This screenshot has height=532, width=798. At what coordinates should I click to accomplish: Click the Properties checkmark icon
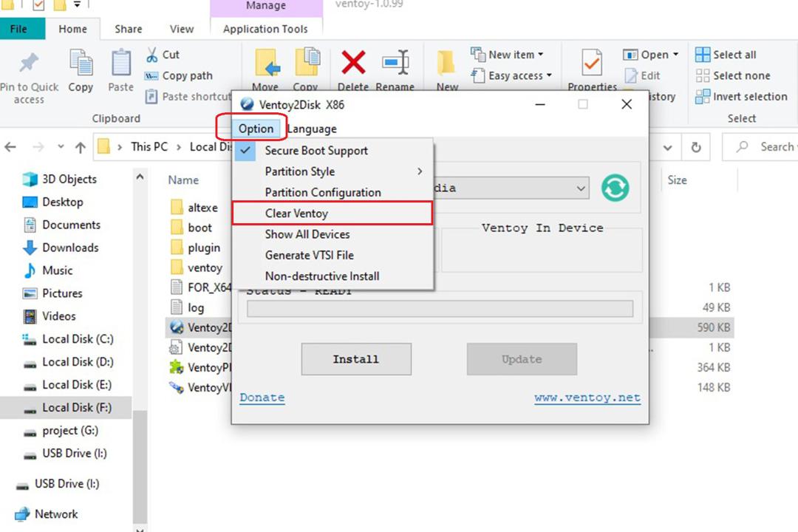[591, 63]
